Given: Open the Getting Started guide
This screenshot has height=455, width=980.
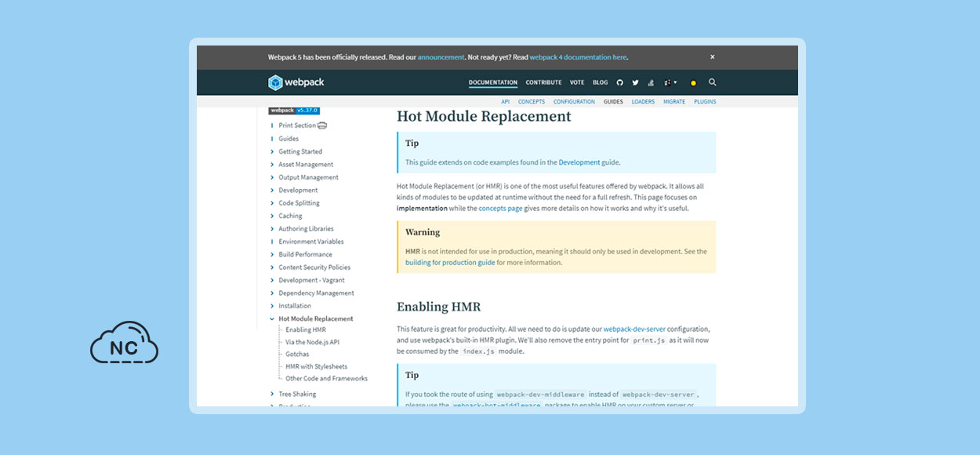Looking at the screenshot, I should tap(300, 151).
